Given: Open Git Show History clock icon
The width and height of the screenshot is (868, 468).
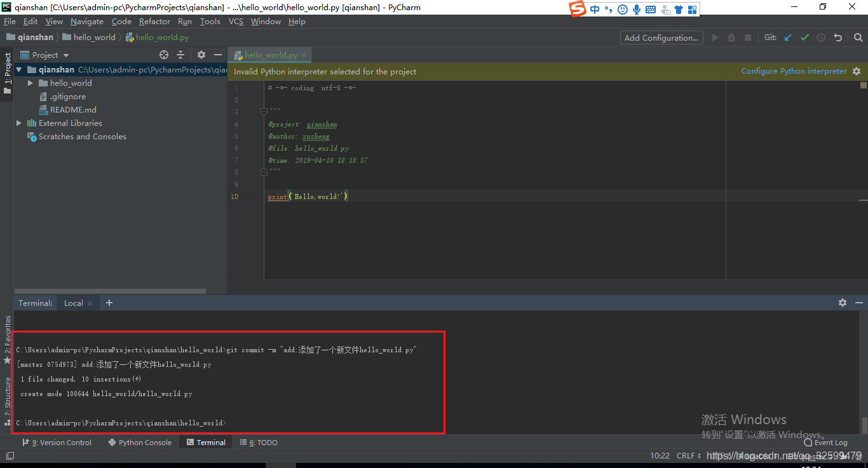Looking at the screenshot, I should 821,38.
